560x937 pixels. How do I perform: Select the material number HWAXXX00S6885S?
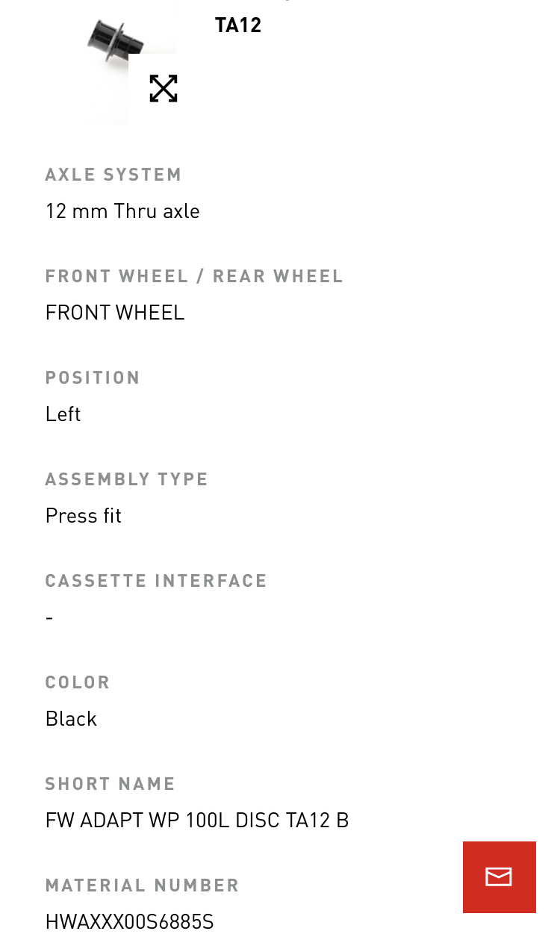click(x=130, y=922)
